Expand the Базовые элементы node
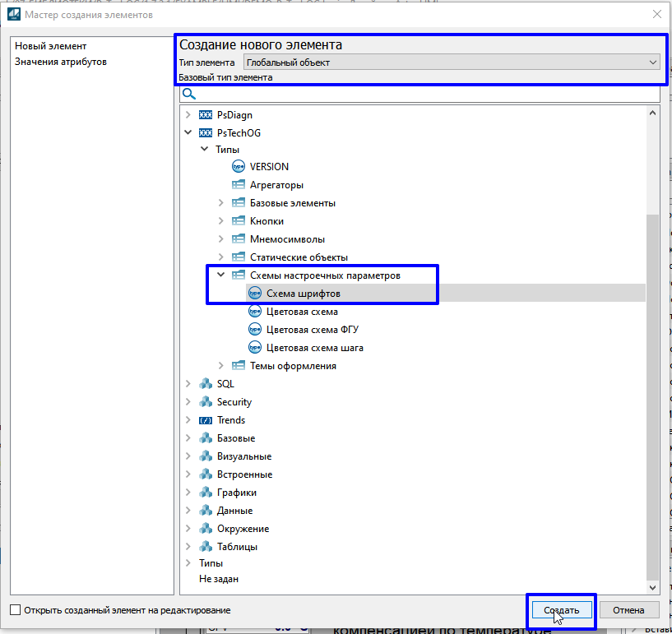The image size is (672, 634). (x=220, y=203)
